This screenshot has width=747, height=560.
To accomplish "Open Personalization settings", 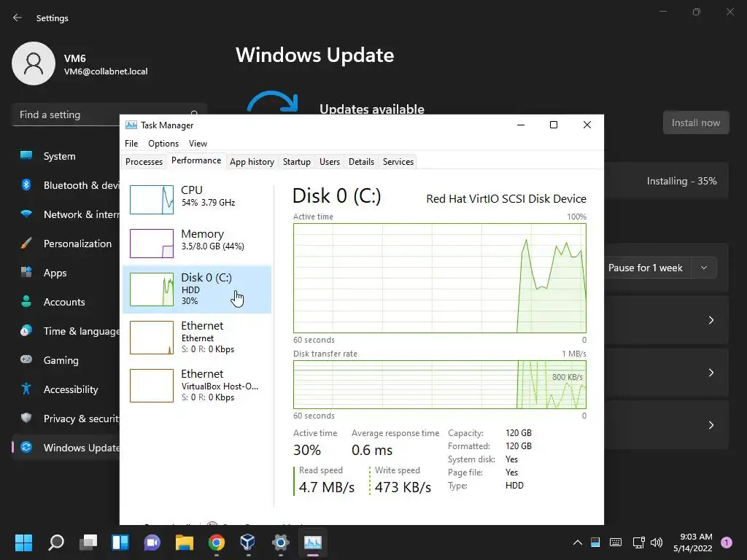I will coord(66,244).
